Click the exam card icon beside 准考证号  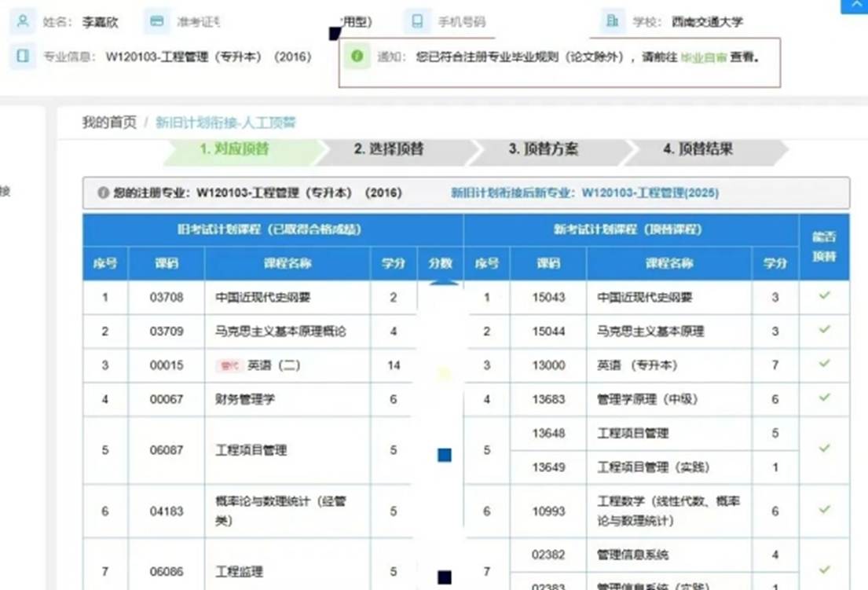pos(158,21)
